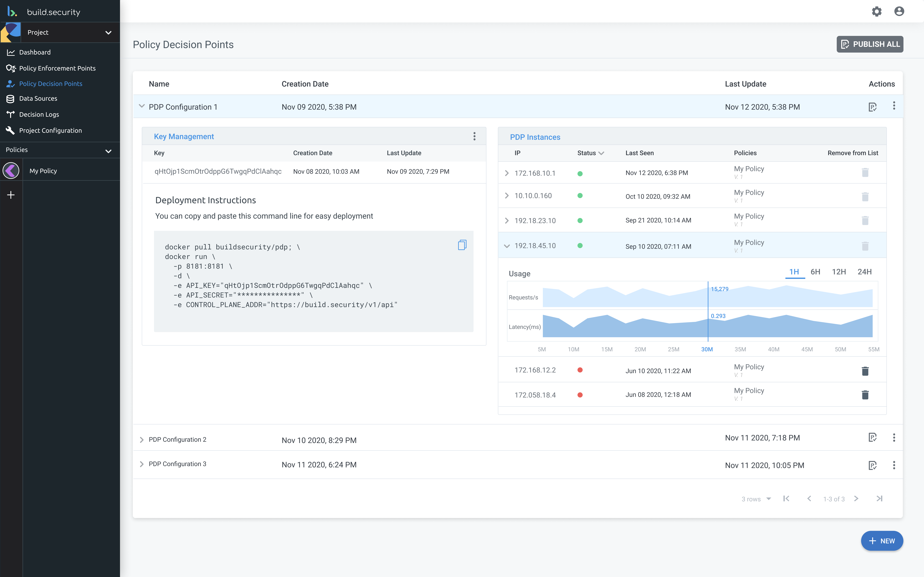Remove 172.058.18.4 using the trash icon
This screenshot has height=577, width=924.
click(x=865, y=395)
